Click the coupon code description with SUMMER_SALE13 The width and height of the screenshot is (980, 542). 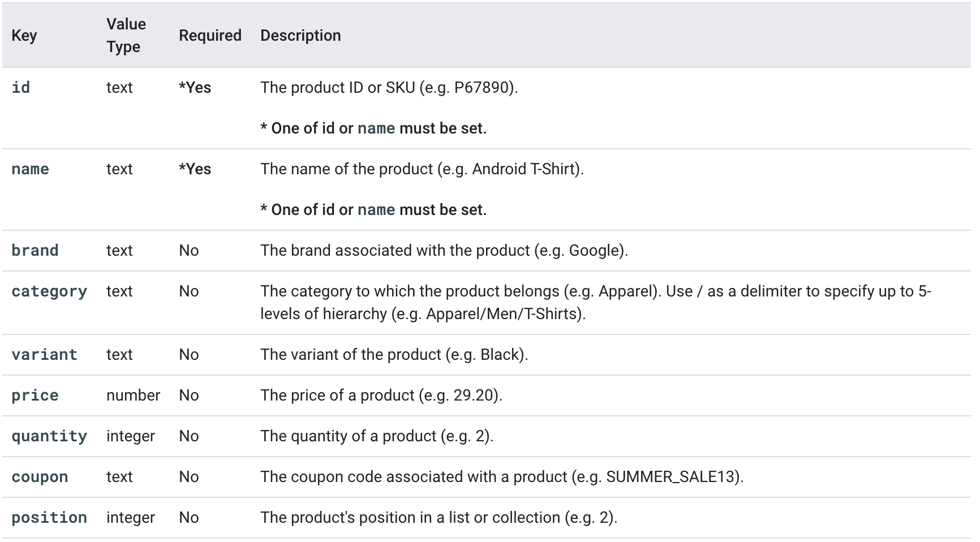tap(502, 477)
